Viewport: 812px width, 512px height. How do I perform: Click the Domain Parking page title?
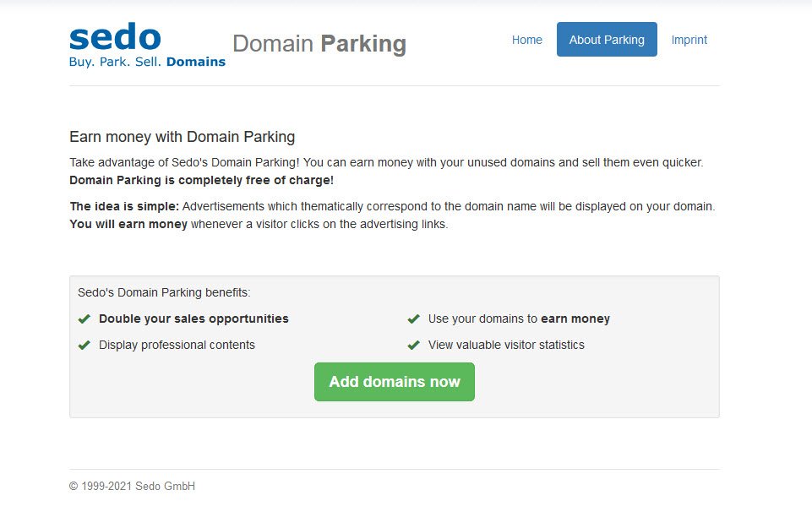tap(319, 43)
